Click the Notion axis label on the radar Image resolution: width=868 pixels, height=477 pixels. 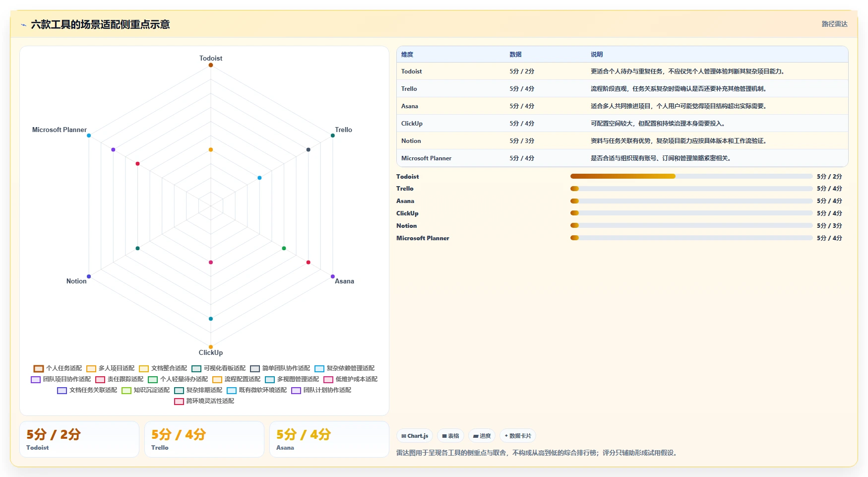(76, 281)
